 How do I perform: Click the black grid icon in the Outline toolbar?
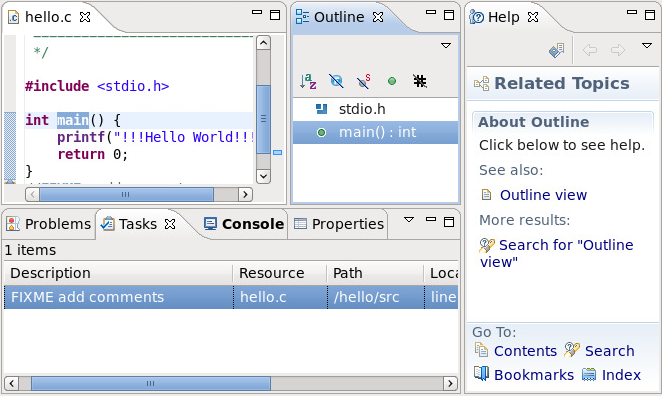[420, 81]
